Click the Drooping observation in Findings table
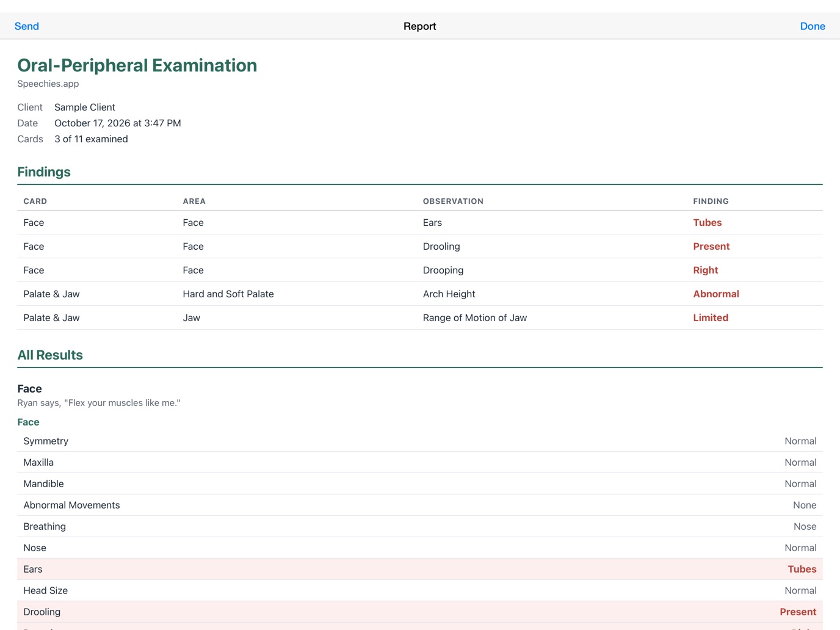Image resolution: width=840 pixels, height=630 pixels. click(x=443, y=270)
